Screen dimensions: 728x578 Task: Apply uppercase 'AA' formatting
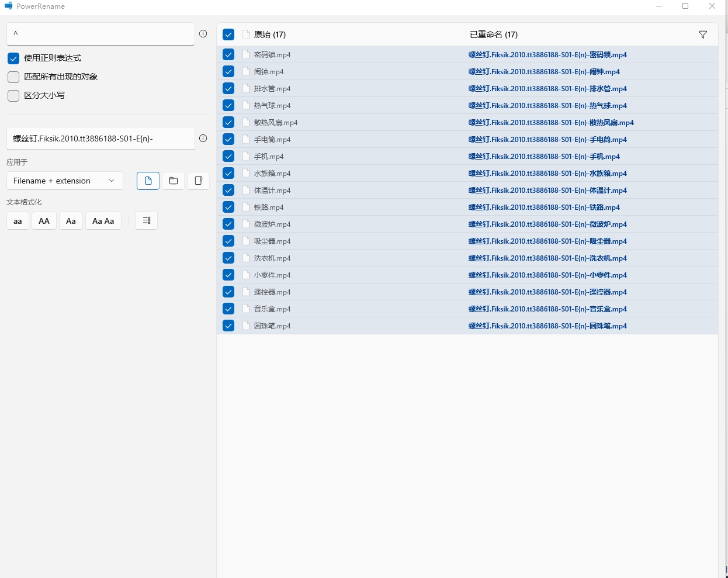[x=44, y=221]
